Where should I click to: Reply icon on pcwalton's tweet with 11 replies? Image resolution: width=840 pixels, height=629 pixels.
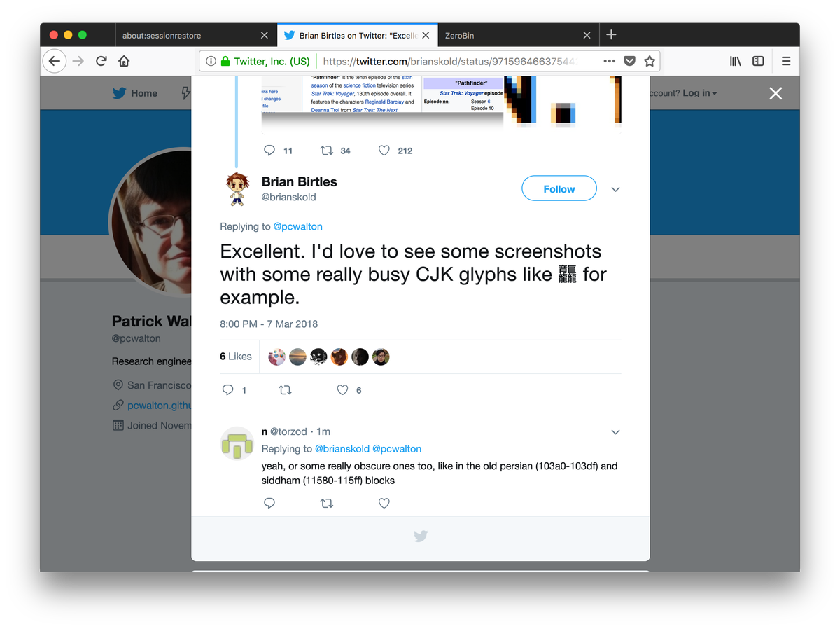[269, 151]
